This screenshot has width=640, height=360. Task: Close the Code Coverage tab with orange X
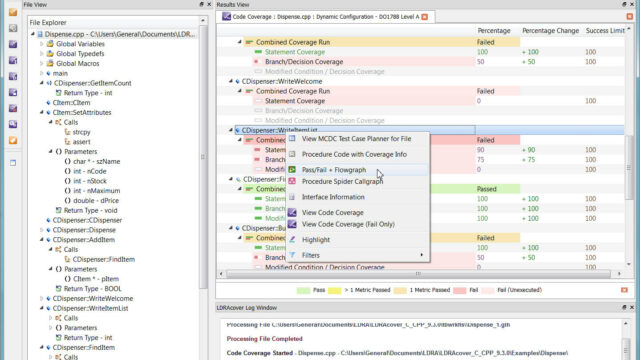424,17
